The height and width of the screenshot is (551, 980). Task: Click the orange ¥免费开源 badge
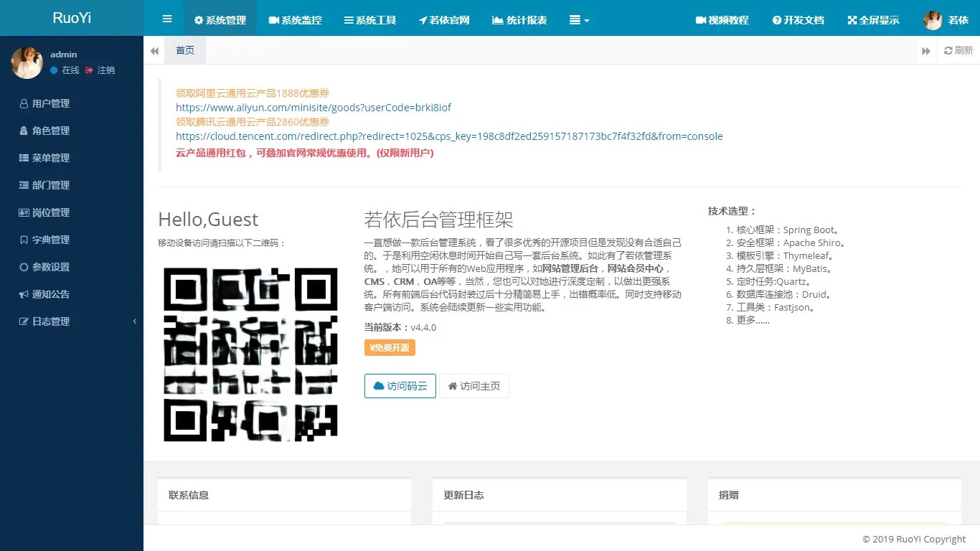(390, 347)
